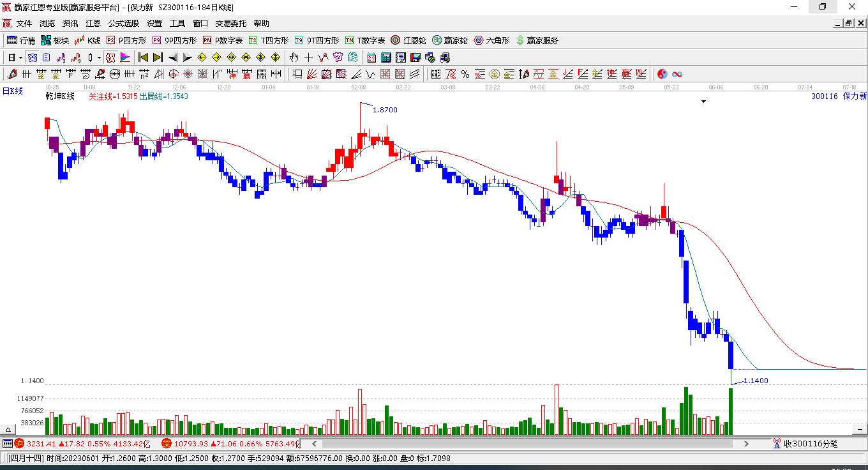
Task: Click the Shanghai index 3231.41 ticker
Action: 83,444
